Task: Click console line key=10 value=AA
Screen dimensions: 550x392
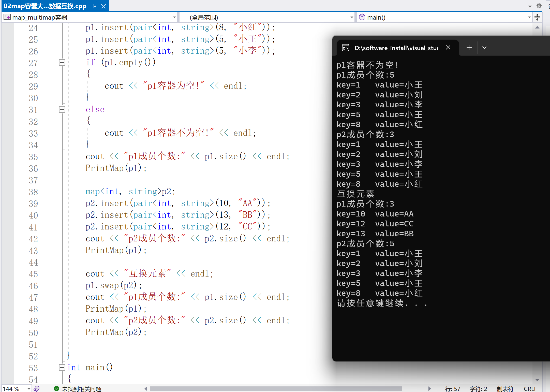Action: click(375, 214)
